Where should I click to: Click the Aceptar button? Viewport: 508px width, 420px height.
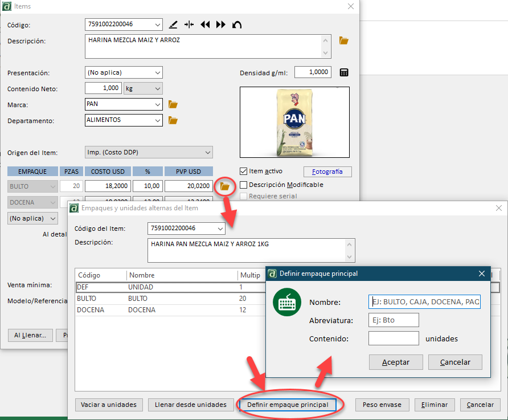coord(395,362)
